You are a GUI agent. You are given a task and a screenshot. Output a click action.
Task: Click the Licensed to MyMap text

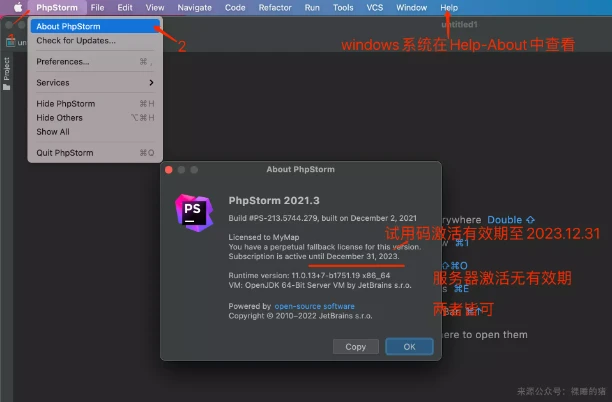coord(264,237)
